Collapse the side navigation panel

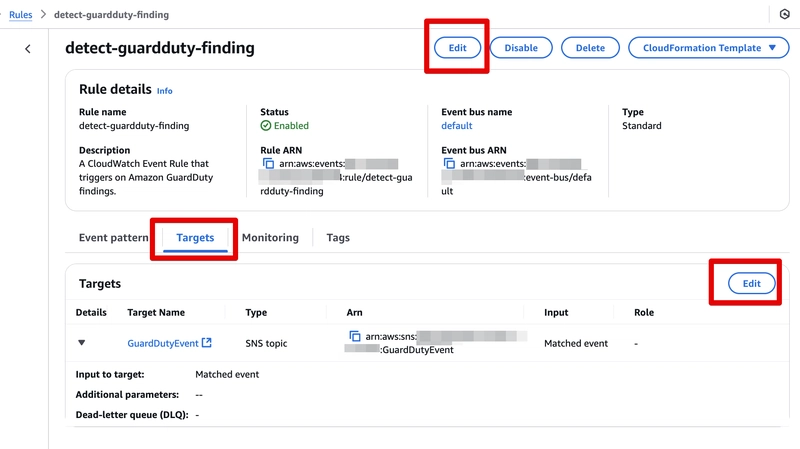[x=28, y=49]
